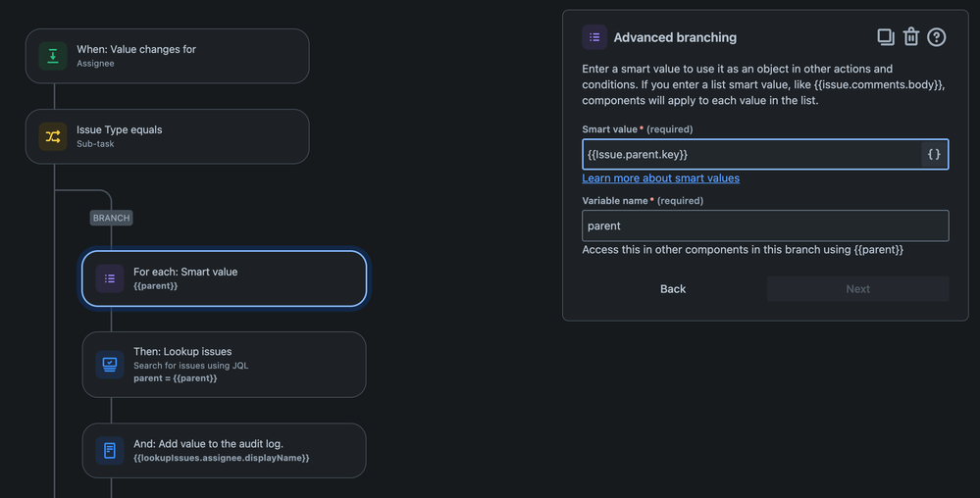Click the purple list icon on For each node
Viewport: 980px width, 498px height.
[110, 278]
